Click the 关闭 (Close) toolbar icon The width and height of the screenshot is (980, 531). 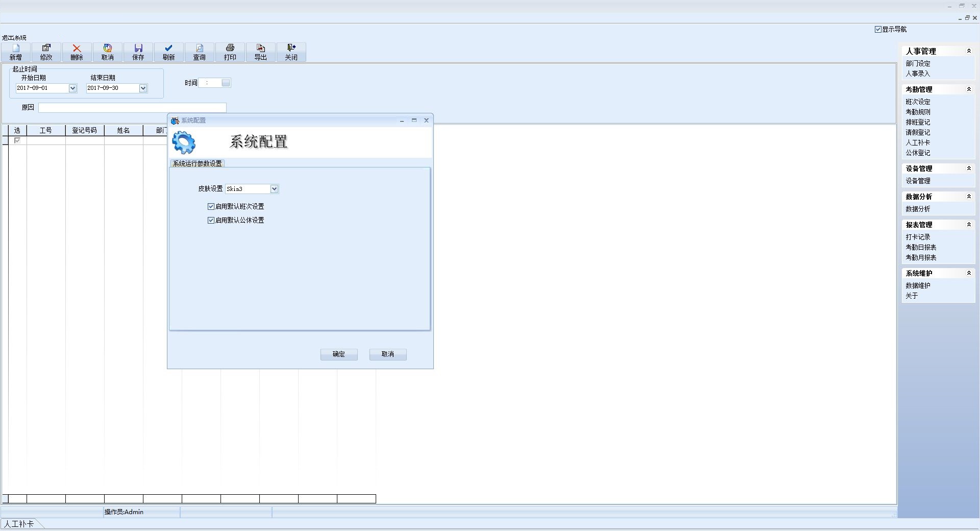tap(291, 52)
